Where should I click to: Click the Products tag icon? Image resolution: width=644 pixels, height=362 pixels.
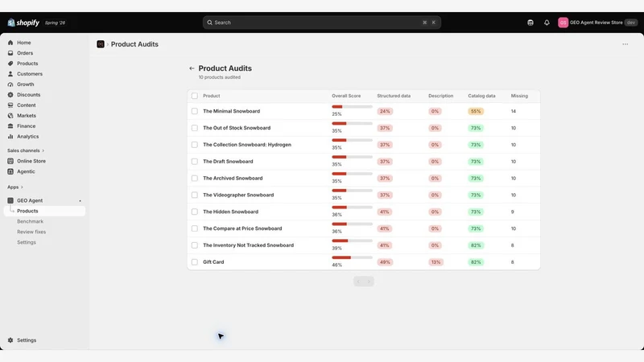pyautogui.click(x=10, y=64)
